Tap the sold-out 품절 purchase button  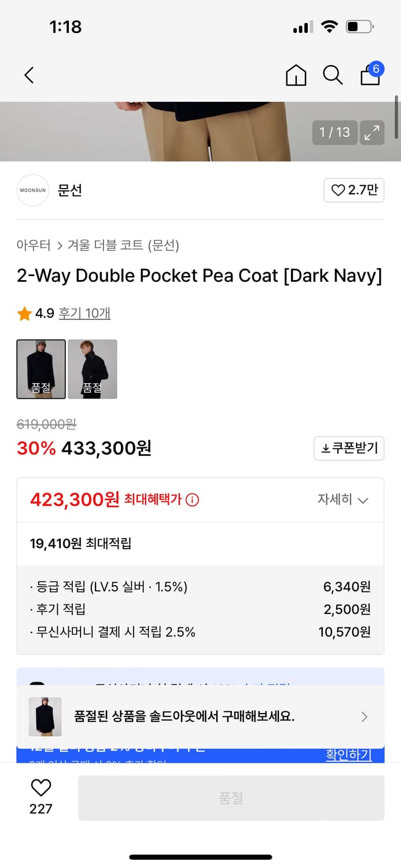pyautogui.click(x=231, y=797)
